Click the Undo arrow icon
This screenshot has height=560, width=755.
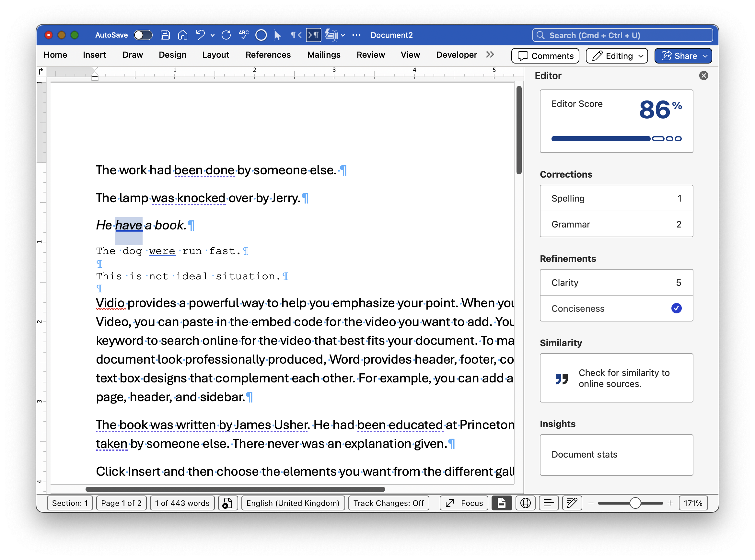(x=200, y=35)
